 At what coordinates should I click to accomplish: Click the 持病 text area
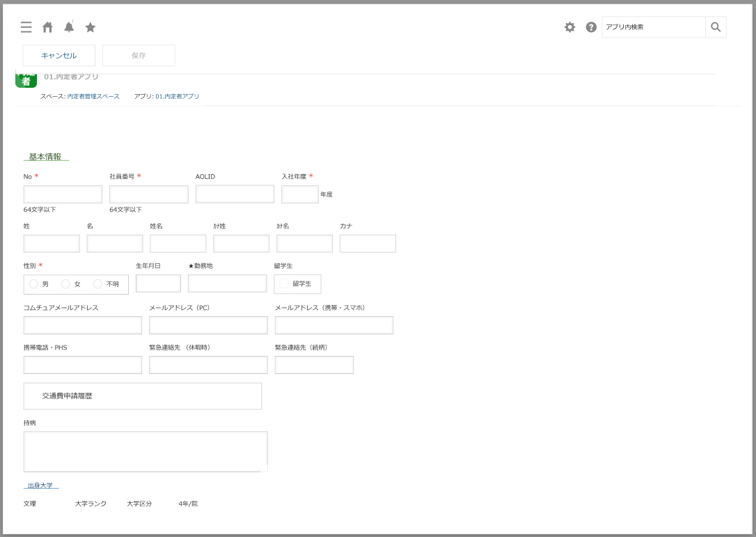(145, 451)
